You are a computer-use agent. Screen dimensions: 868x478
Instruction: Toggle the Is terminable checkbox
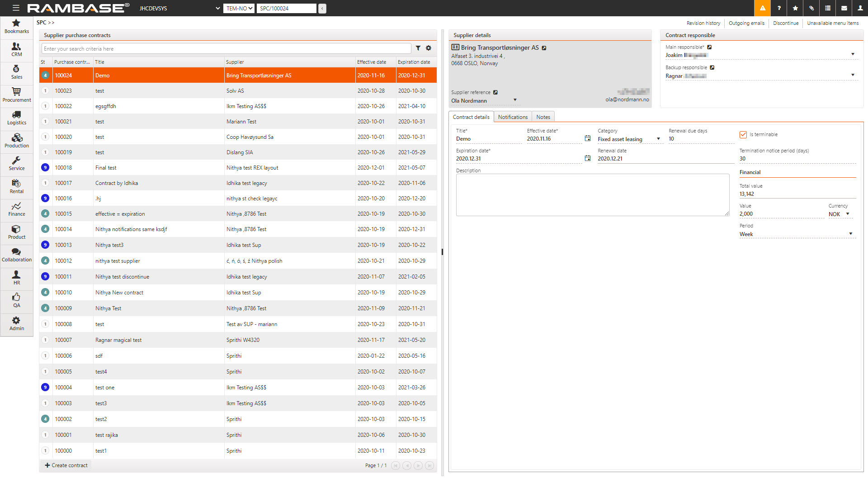[743, 134]
